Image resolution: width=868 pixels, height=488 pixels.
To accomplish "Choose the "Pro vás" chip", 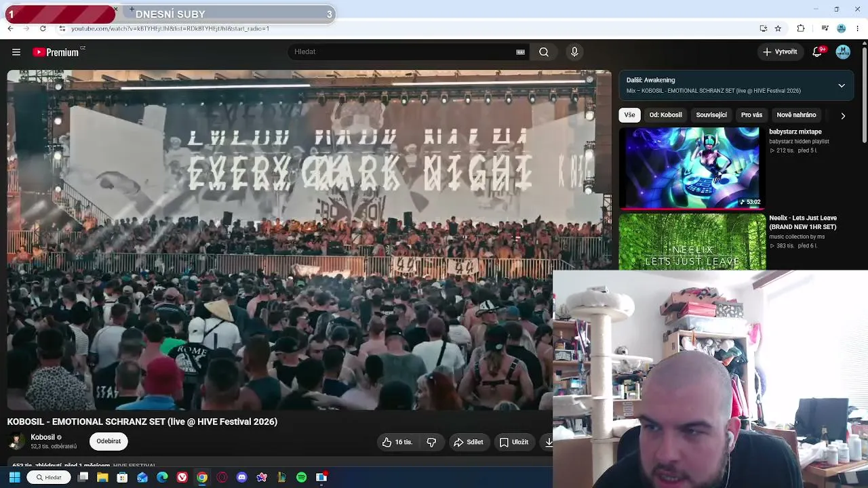I will tap(751, 115).
